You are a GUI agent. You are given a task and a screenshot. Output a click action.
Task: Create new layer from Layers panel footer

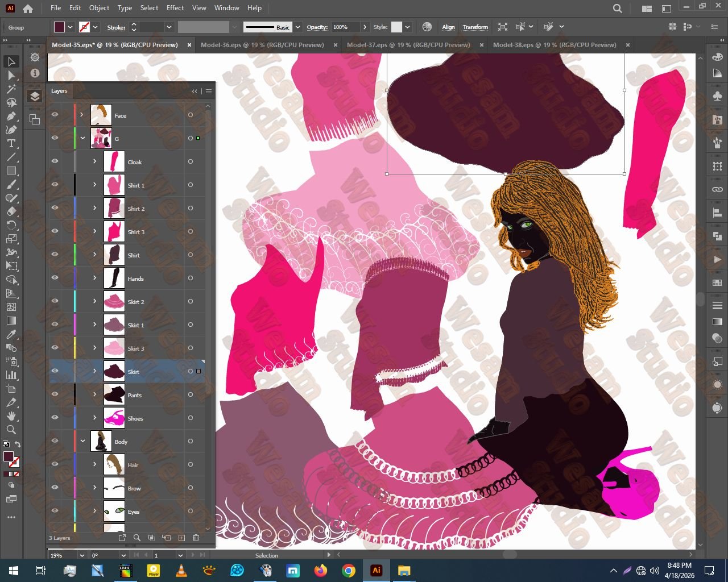(181, 538)
